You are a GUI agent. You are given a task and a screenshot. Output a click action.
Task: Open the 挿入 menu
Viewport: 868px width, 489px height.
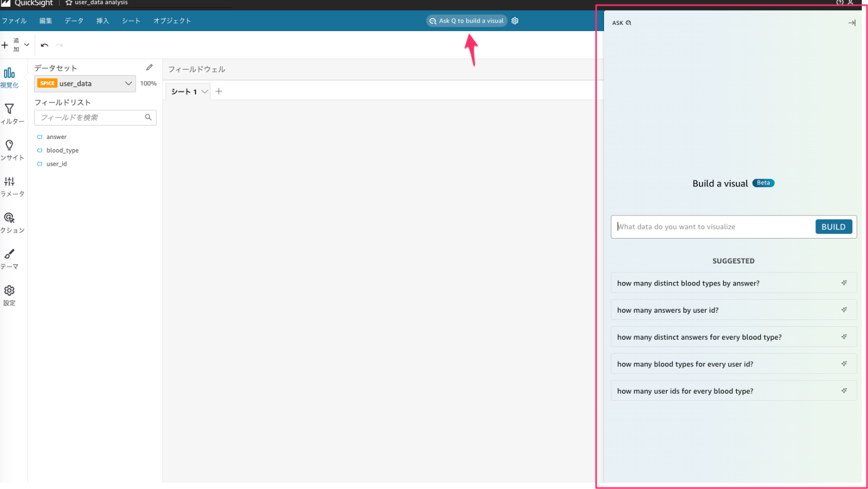tap(102, 20)
